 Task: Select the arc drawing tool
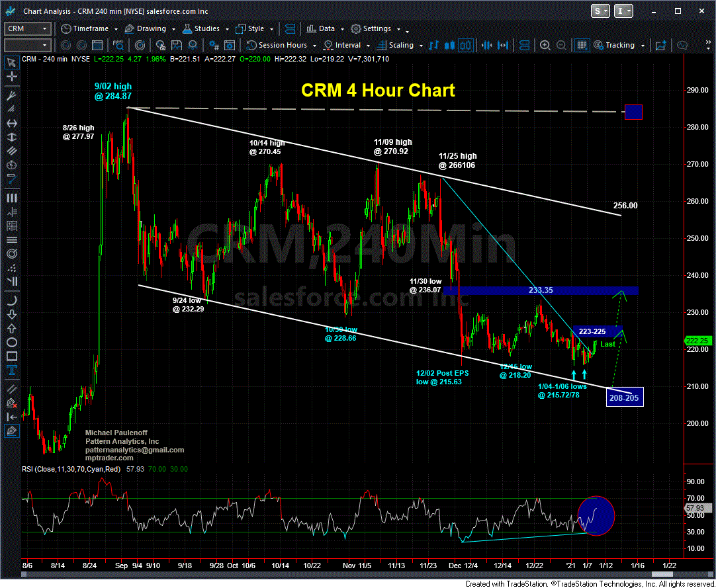tap(13, 300)
